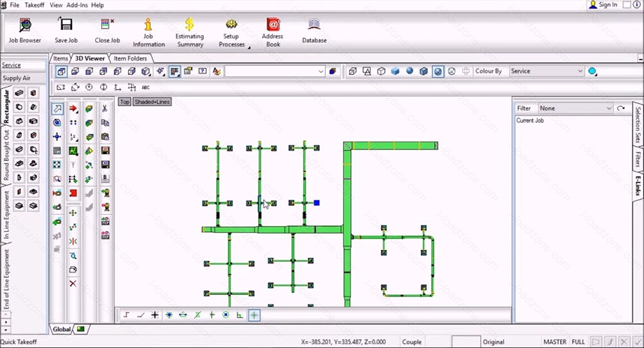Click the Sign In link
This screenshot has width=644, height=348.
pos(608,4)
